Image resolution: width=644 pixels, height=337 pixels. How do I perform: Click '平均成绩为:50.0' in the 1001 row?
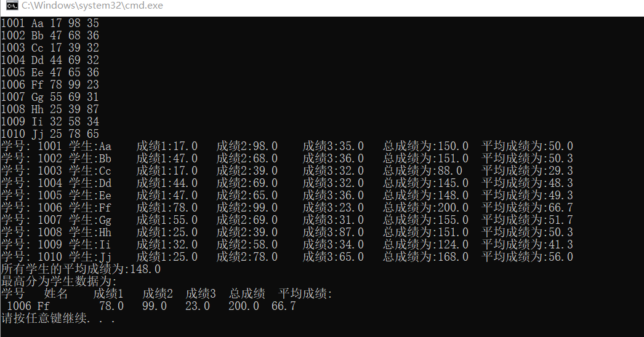pos(528,146)
